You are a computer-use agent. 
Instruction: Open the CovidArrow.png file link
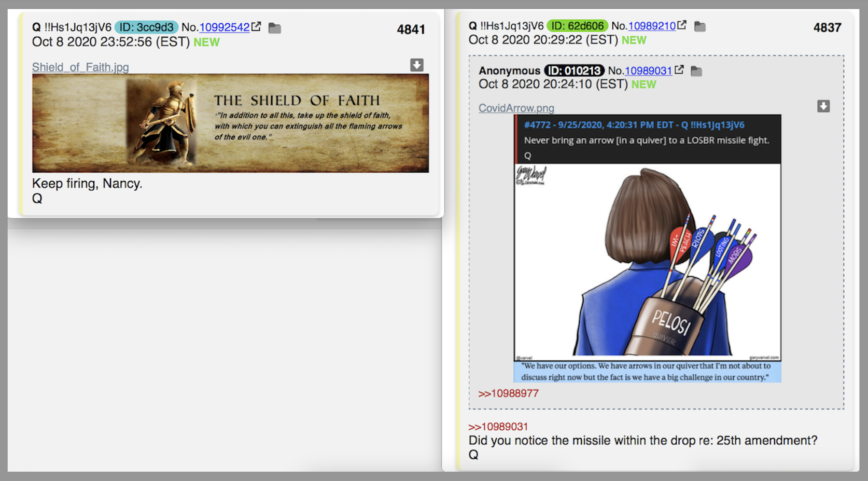point(516,108)
